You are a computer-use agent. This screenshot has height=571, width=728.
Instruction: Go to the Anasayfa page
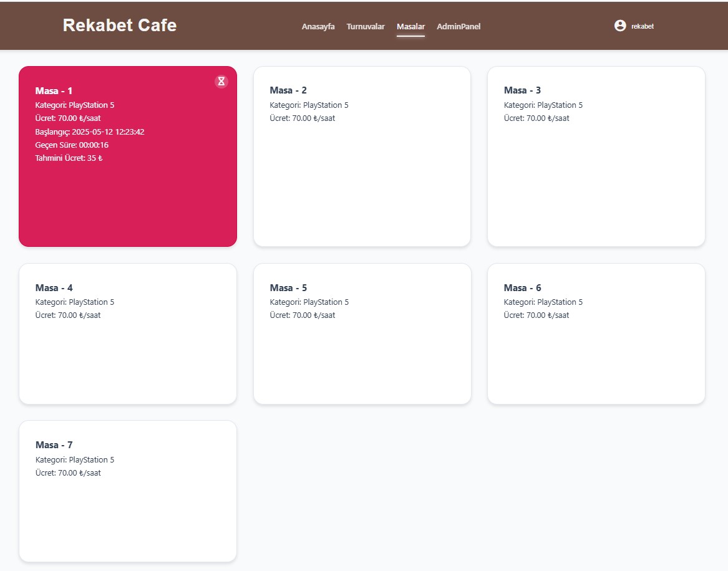pos(318,26)
